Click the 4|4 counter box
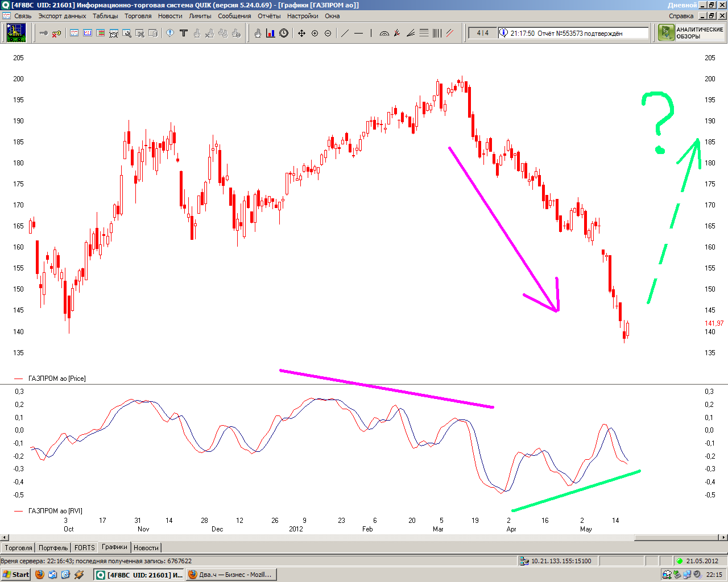 pos(482,33)
